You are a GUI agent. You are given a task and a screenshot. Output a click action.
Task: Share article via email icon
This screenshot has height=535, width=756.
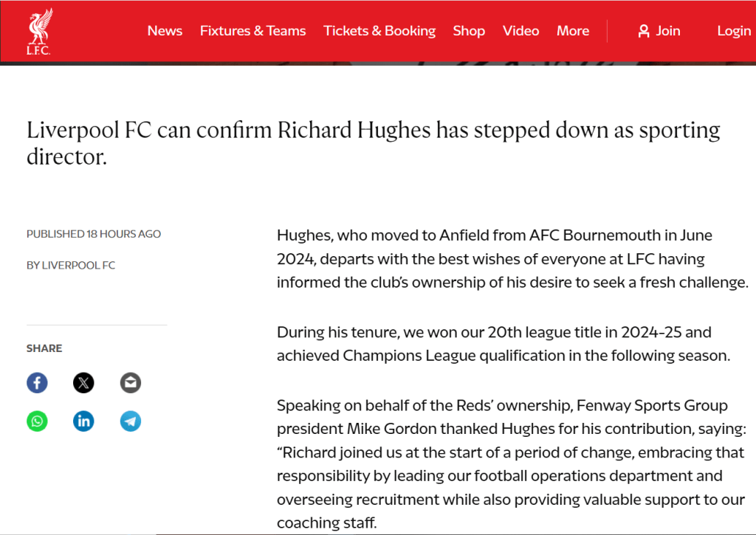(130, 383)
